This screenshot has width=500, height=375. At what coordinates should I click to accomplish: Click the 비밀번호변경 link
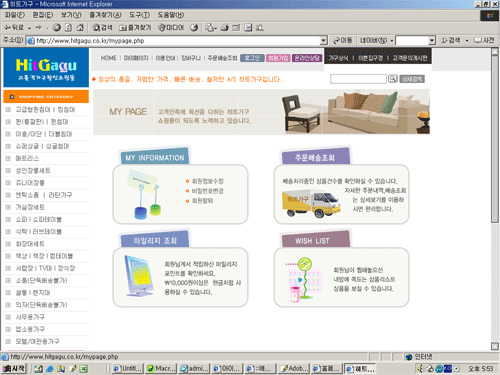click(207, 191)
